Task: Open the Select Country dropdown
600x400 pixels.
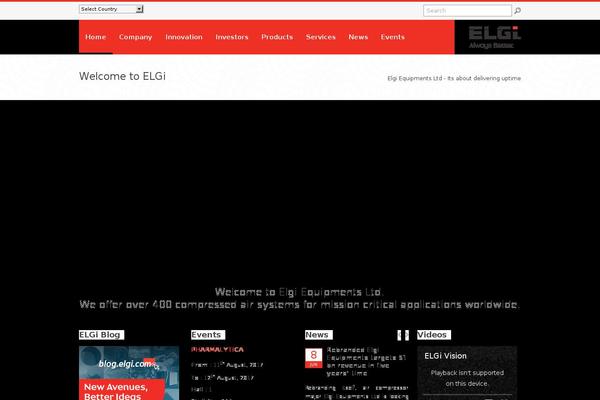Action: pos(111,9)
